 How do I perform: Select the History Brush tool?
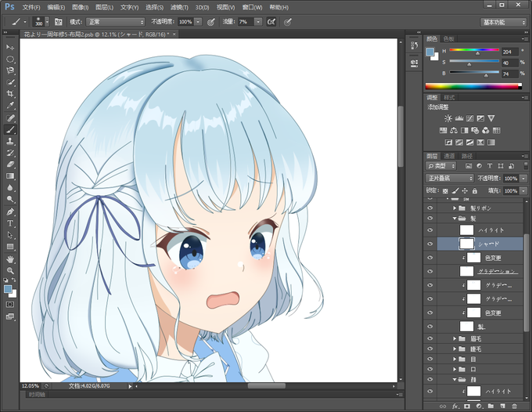[10, 153]
